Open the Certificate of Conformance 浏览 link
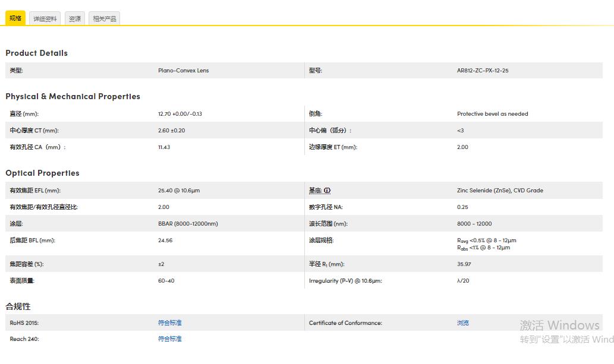This screenshot has height=364, width=614. coord(463,323)
